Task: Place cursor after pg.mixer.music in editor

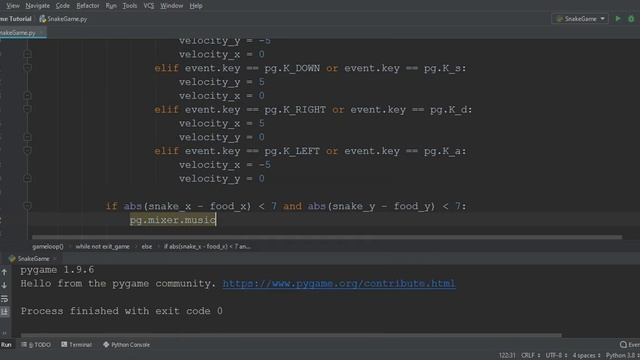Action: pyautogui.click(x=216, y=220)
